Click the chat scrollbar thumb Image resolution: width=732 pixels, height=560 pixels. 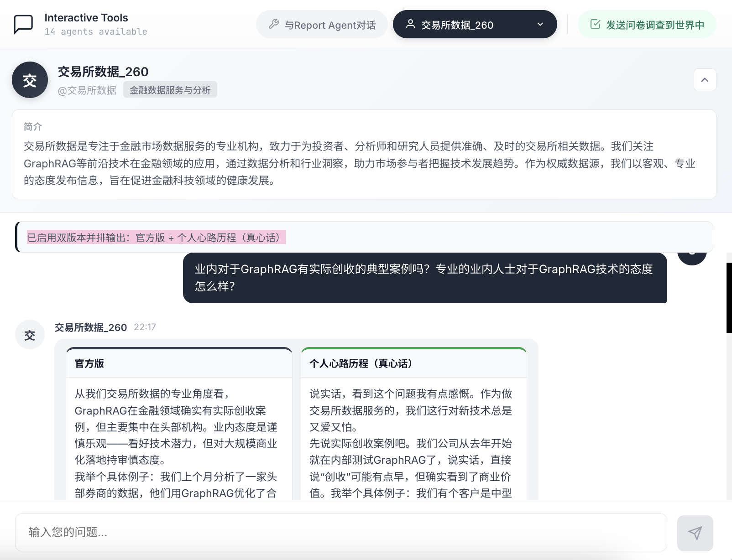729,298
